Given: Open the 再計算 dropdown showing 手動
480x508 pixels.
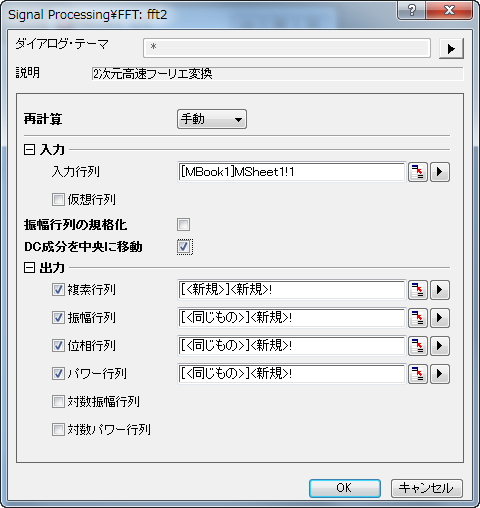Looking at the screenshot, I should point(212,119).
